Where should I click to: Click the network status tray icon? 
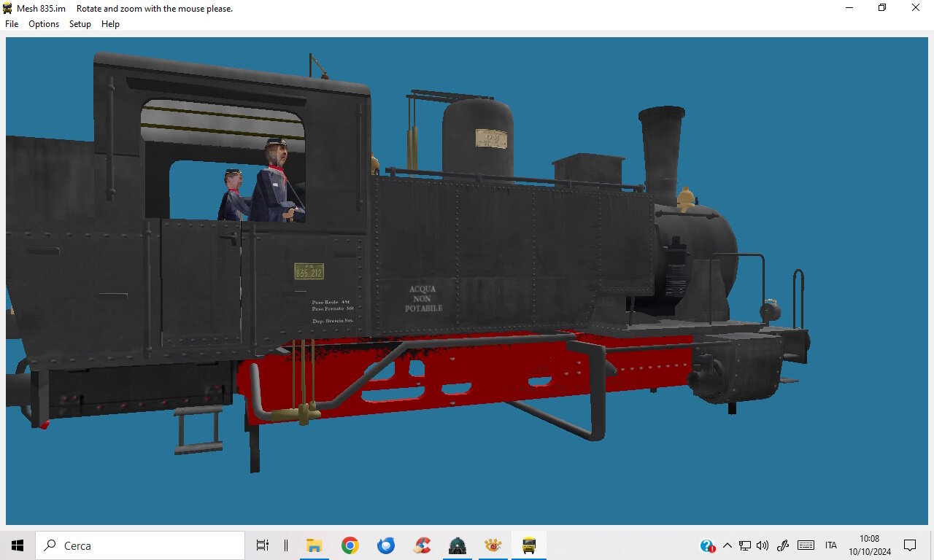pos(745,545)
